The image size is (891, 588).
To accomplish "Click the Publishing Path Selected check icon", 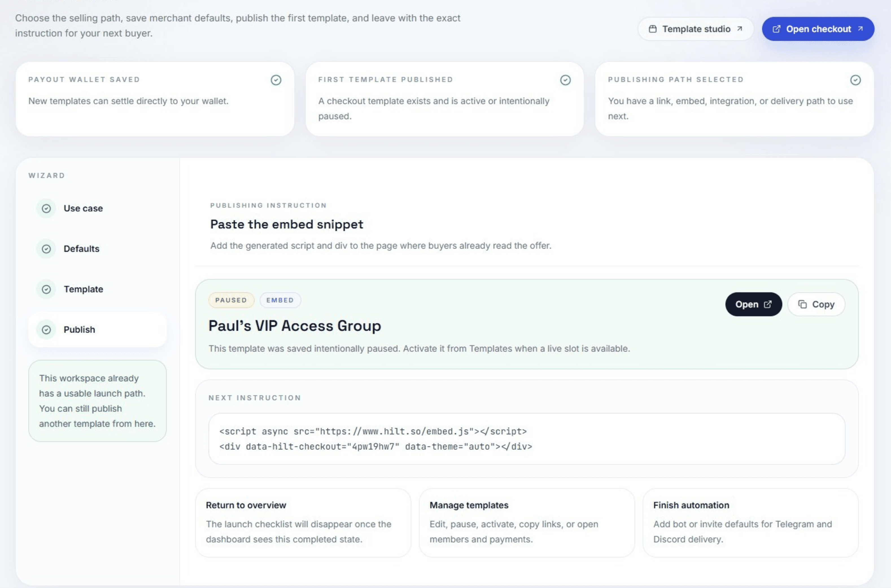I will click(855, 80).
